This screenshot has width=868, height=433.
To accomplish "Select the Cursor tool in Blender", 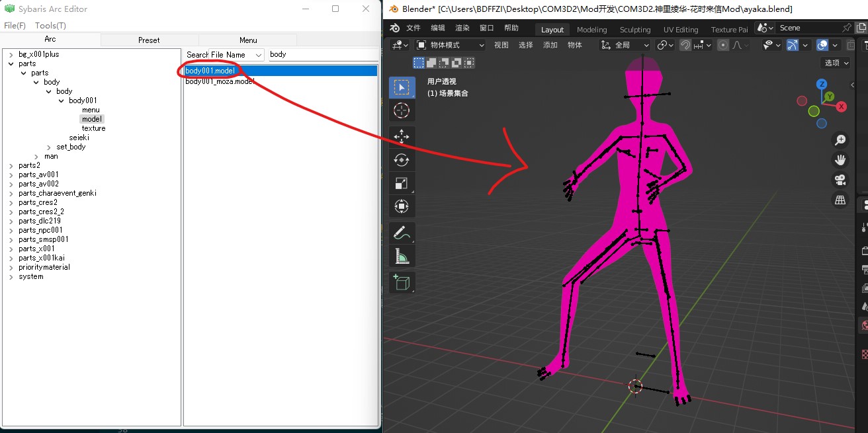I will (x=402, y=110).
